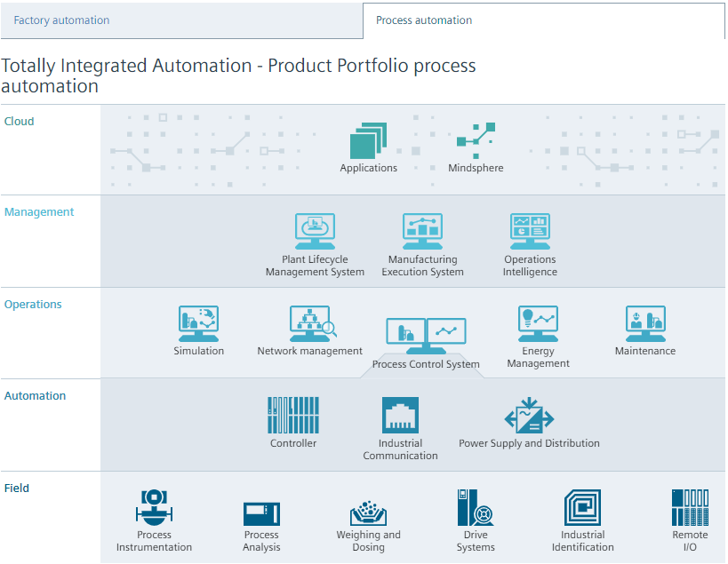Open the Industrial Communication icon

[x=400, y=416]
